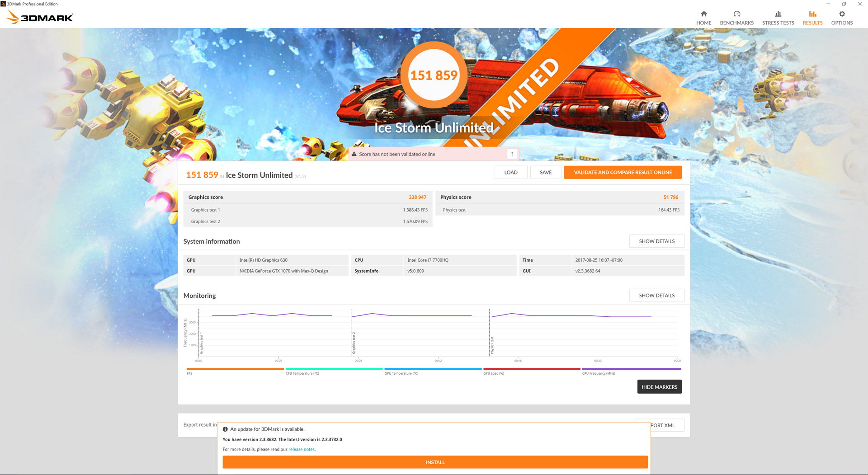The height and width of the screenshot is (475, 868).
Task: Open the OPTIONS tab label
Action: pyautogui.click(x=842, y=23)
